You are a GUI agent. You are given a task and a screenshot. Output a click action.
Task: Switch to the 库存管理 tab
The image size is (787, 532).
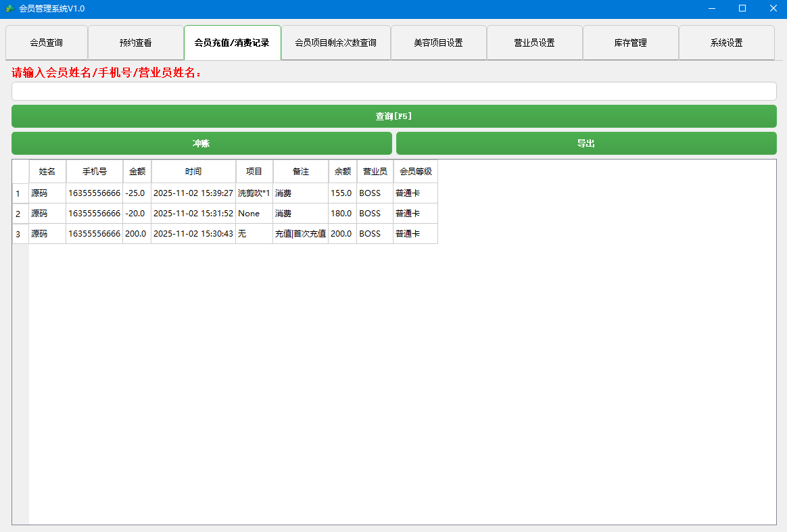coord(630,43)
